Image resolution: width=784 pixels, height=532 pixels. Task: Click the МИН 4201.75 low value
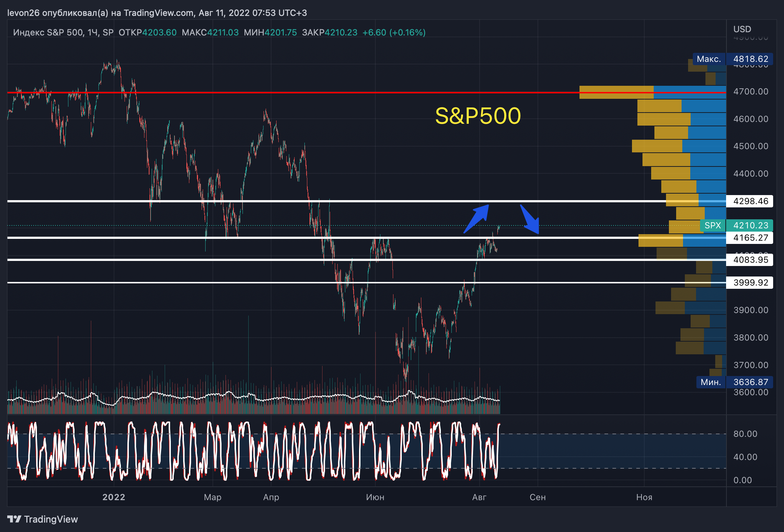pos(270,33)
